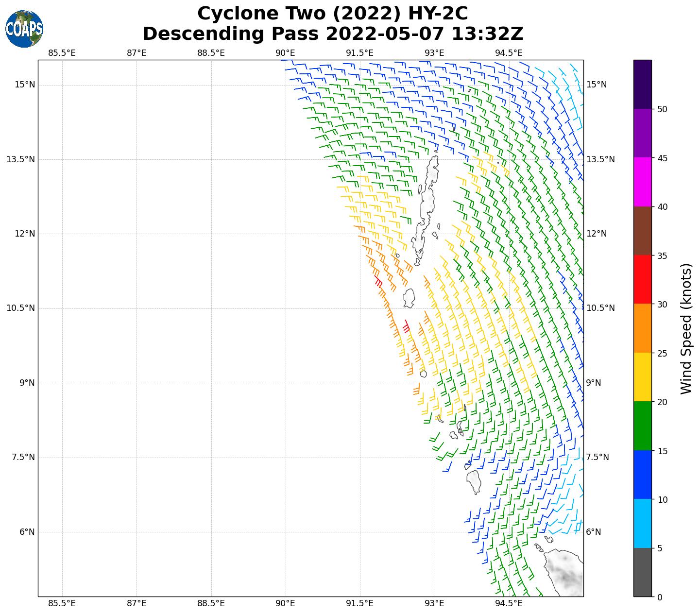Select the magenta 40-45 knots color band
Image resolution: width=700 pixels, height=614 pixels.
642,182
